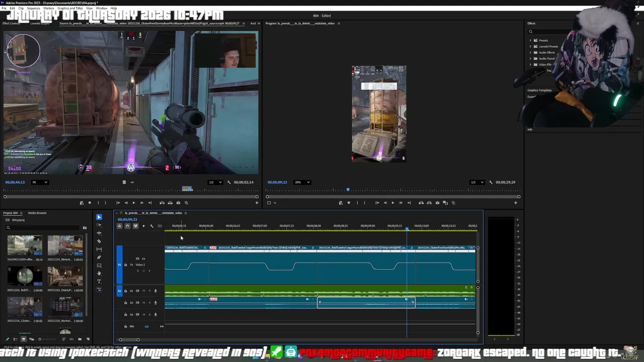Select the Hand tool
This screenshot has height=362, width=644.
[x=99, y=274]
